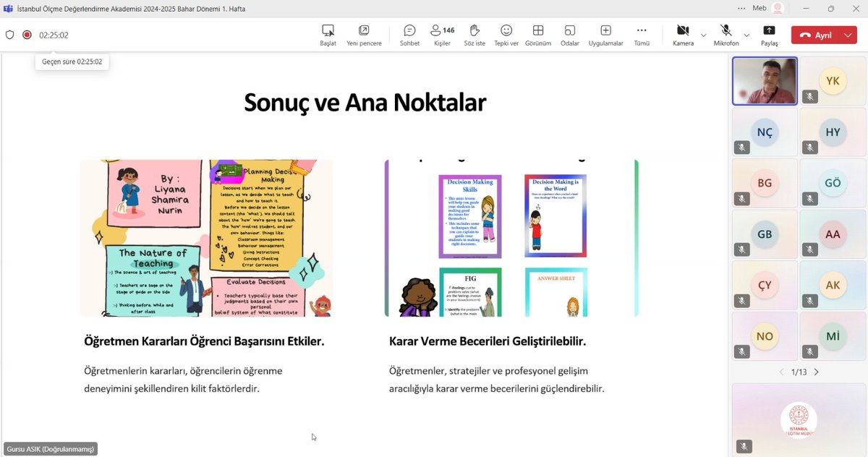Toggle the Mikrofon mute
The image size is (868, 457).
(726, 35)
